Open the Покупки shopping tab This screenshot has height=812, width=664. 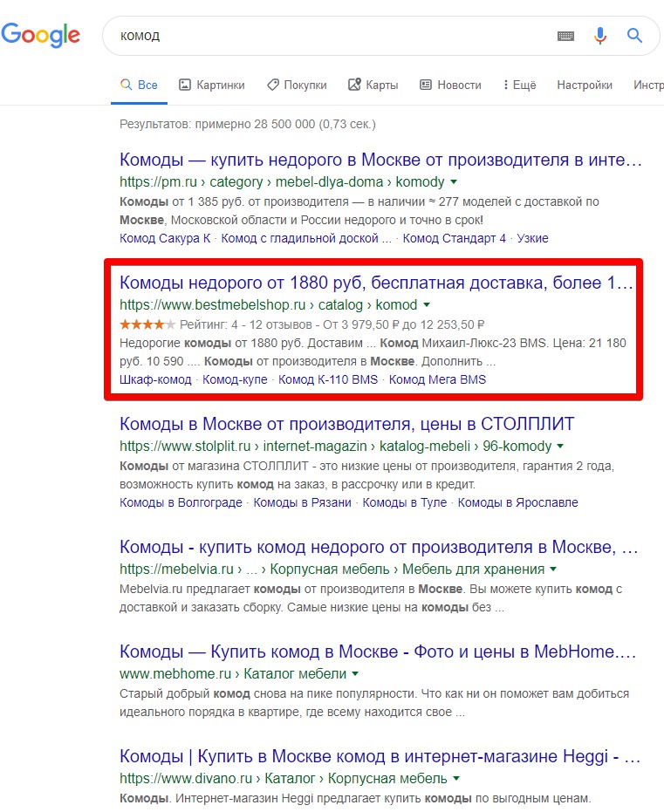(297, 85)
